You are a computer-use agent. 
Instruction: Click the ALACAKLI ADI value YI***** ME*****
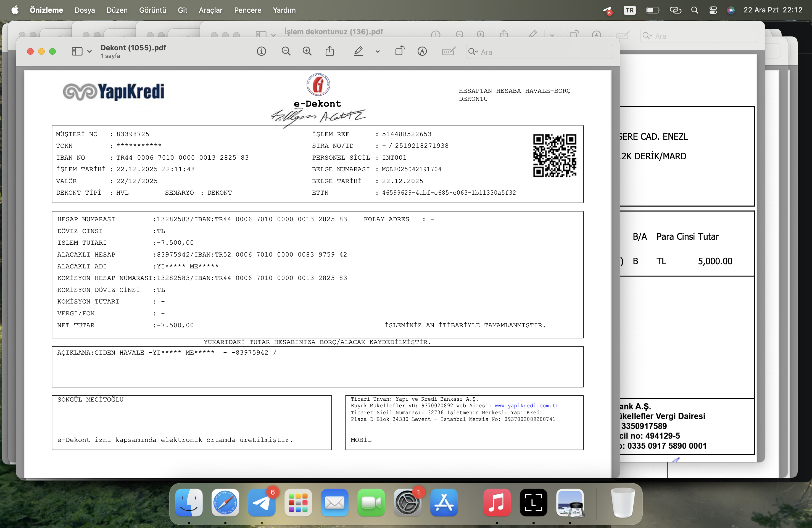[187, 266]
